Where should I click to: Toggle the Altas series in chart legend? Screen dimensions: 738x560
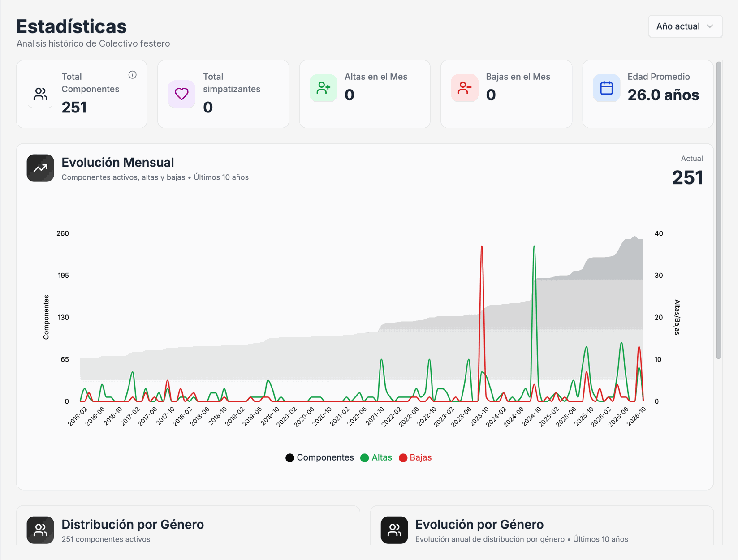(x=376, y=457)
